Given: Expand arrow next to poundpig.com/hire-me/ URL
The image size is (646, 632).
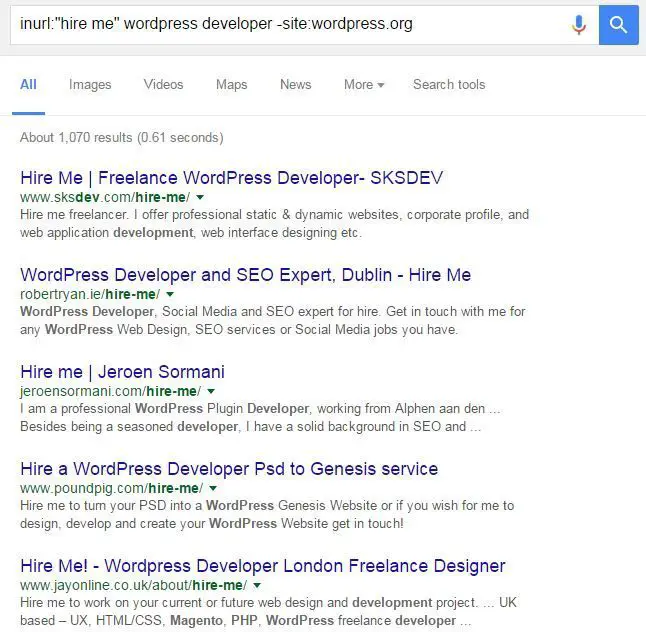Looking at the screenshot, I should [x=213, y=488].
